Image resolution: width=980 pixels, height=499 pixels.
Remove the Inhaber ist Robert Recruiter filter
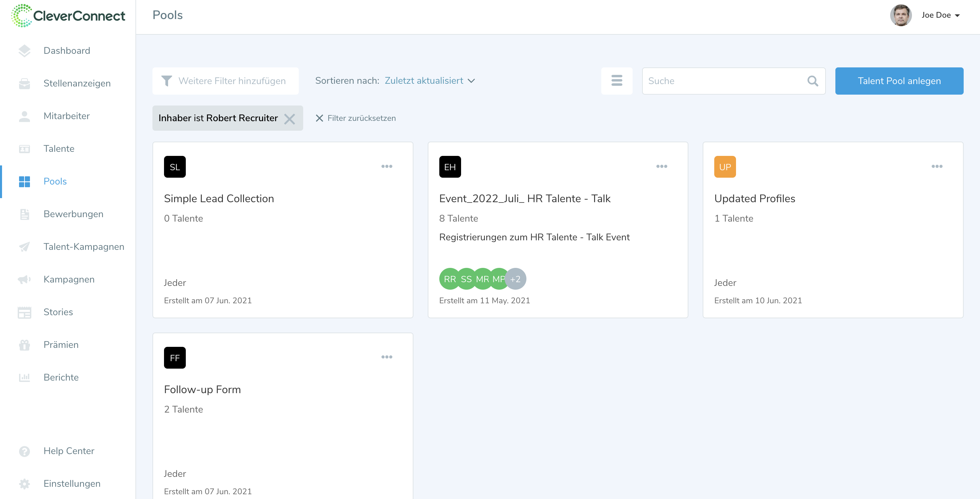pos(290,119)
